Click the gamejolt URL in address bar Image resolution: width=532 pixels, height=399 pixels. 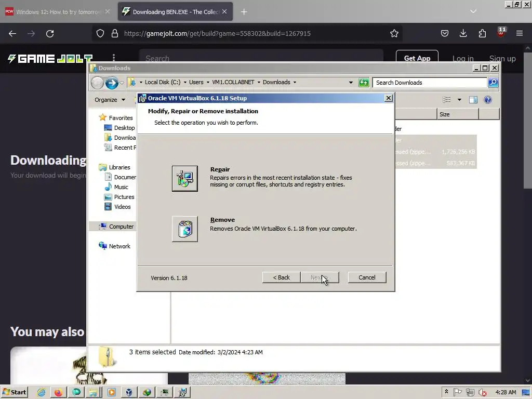(217, 33)
